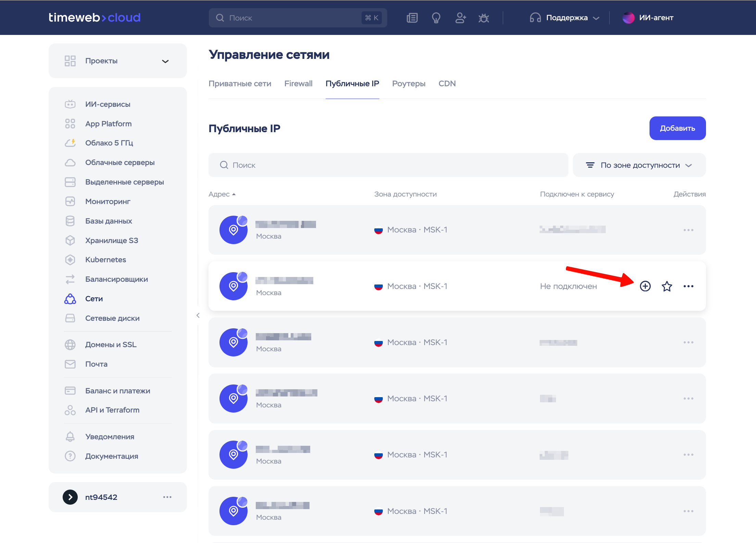Click the nt94542 account arrow icon
This screenshot has height=543, width=756.
tap(70, 497)
